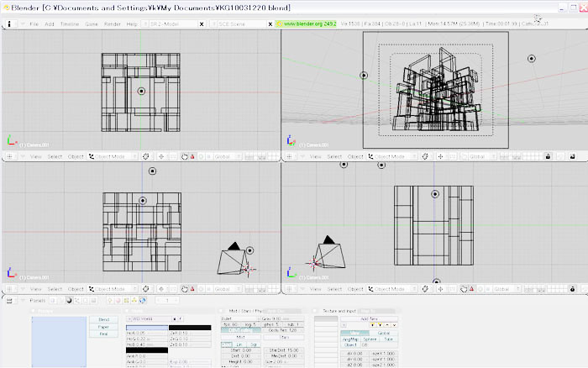Open window type selector of buttons window

10,301
